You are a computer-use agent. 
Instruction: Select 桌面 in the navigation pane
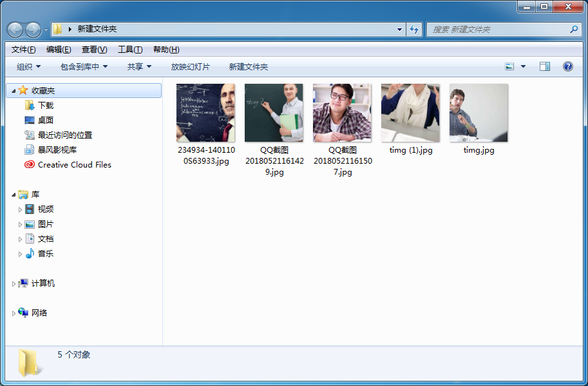pos(45,121)
